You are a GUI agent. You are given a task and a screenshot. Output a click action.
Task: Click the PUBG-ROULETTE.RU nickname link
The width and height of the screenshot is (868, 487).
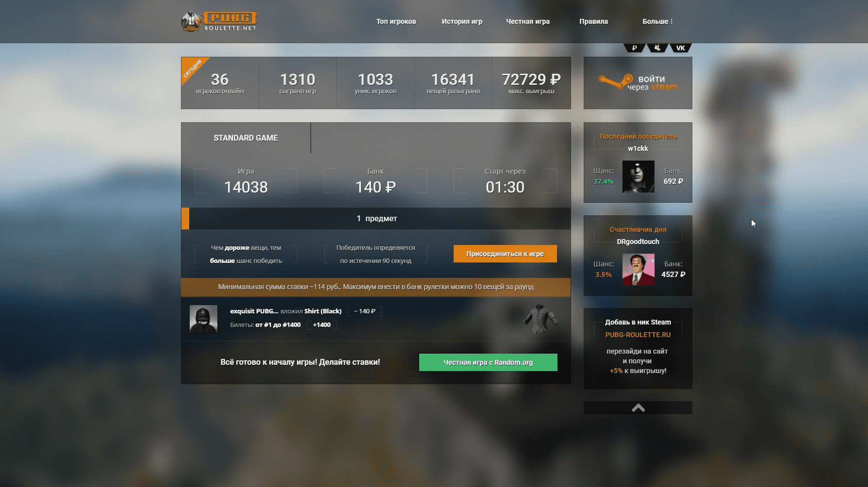tap(638, 335)
